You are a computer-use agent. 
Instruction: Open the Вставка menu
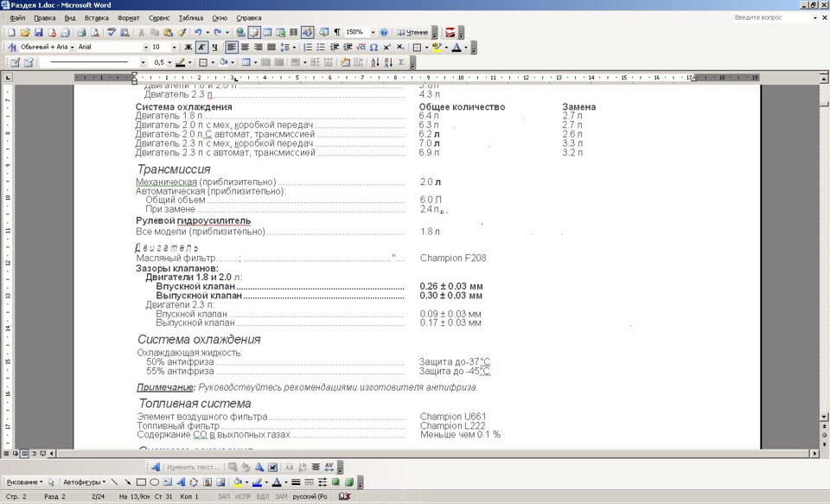(96, 18)
